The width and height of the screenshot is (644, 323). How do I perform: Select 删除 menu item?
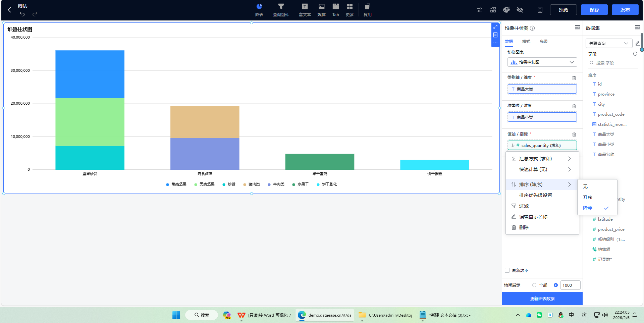pos(542,227)
